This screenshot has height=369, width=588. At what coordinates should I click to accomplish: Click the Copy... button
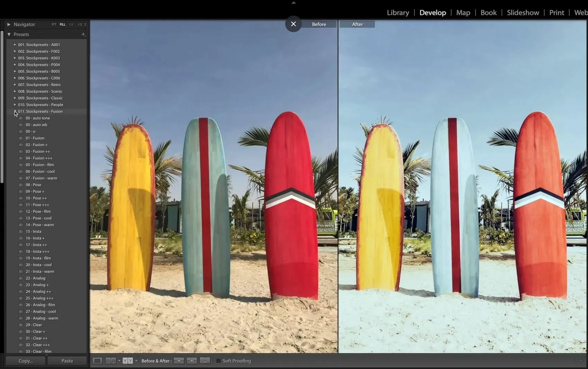click(x=26, y=361)
